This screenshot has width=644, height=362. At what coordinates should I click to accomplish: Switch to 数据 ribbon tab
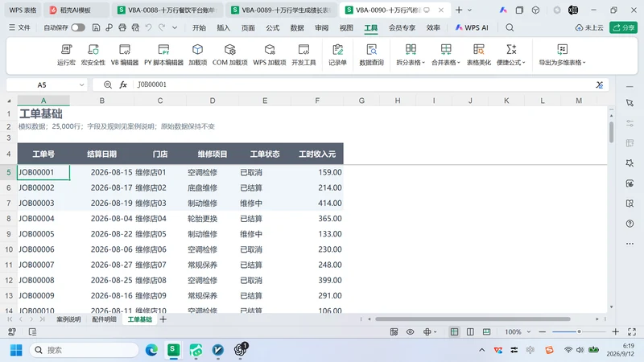(x=297, y=27)
